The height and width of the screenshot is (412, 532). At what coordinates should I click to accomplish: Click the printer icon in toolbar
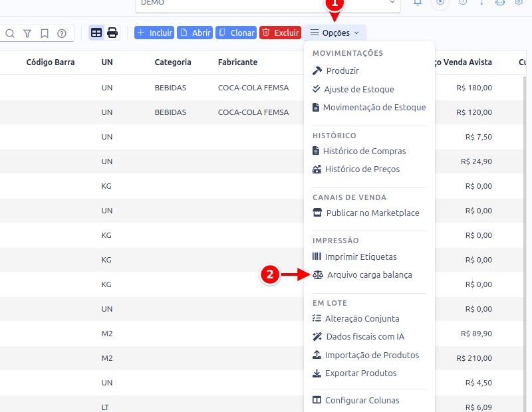point(112,33)
